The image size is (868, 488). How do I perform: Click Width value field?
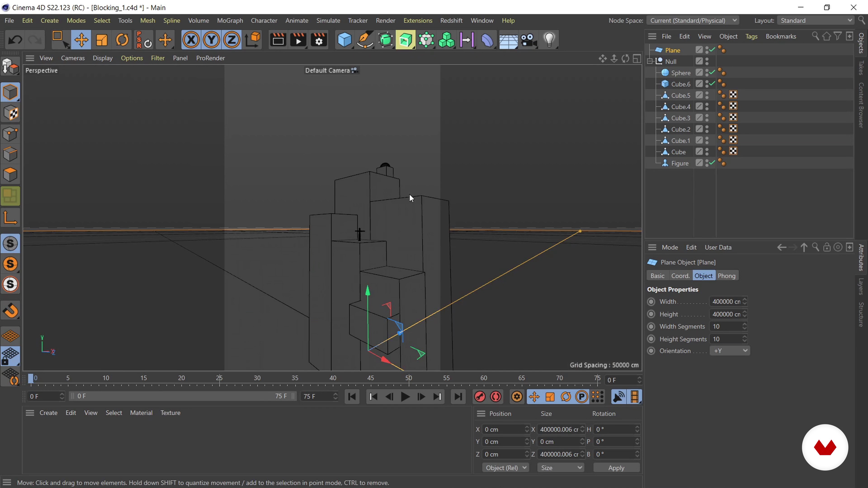[726, 301]
